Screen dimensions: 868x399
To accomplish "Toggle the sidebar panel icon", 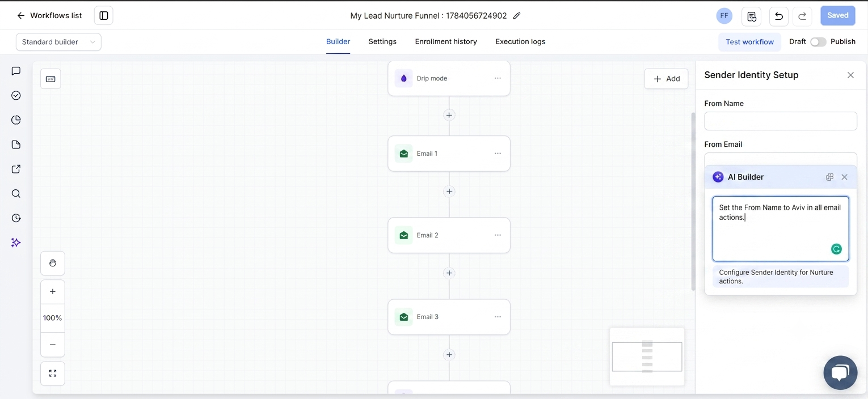I will point(104,16).
